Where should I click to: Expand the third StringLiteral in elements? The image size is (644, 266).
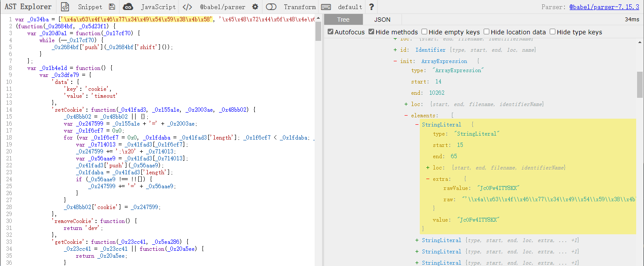click(x=417, y=251)
